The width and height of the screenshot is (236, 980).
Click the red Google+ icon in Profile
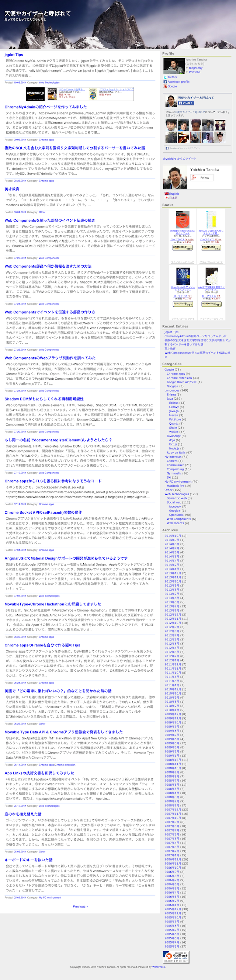click(x=165, y=86)
